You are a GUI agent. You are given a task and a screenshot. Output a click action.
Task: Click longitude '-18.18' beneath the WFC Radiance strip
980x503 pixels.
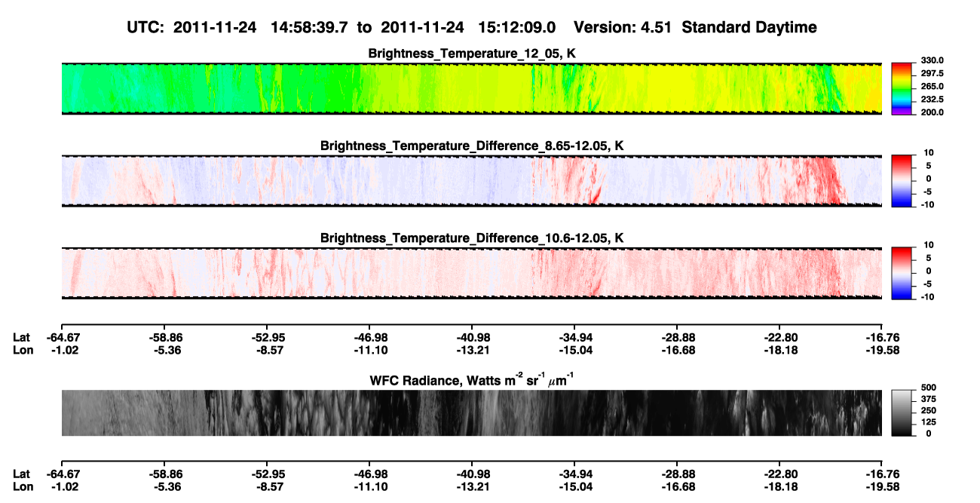point(779,486)
